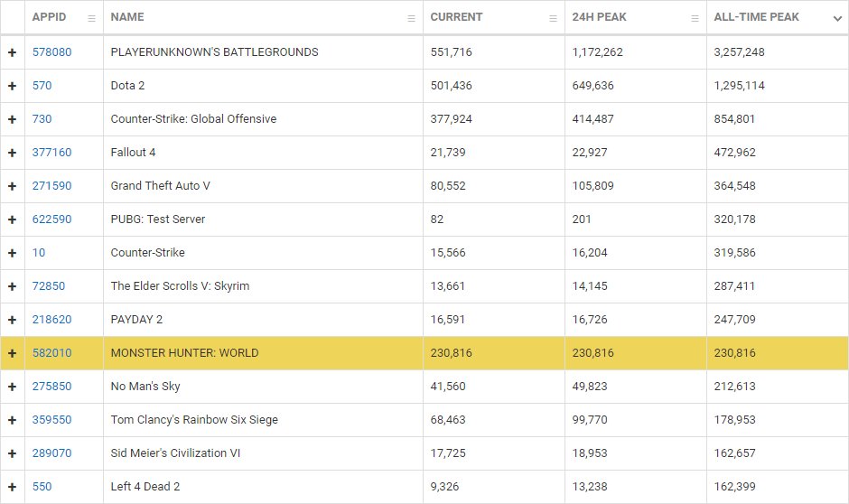Select Sid Meier's Civilization VI cell
This screenshot has height=504, width=849.
(x=263, y=453)
